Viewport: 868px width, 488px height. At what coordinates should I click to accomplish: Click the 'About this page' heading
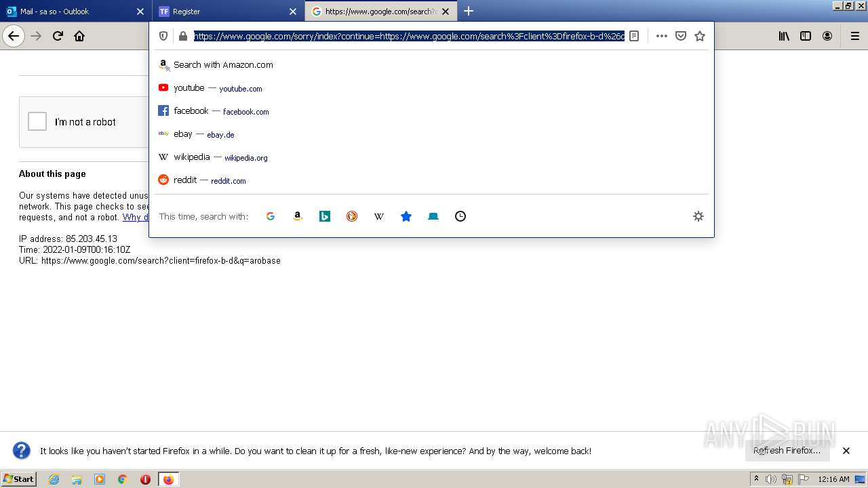52,174
